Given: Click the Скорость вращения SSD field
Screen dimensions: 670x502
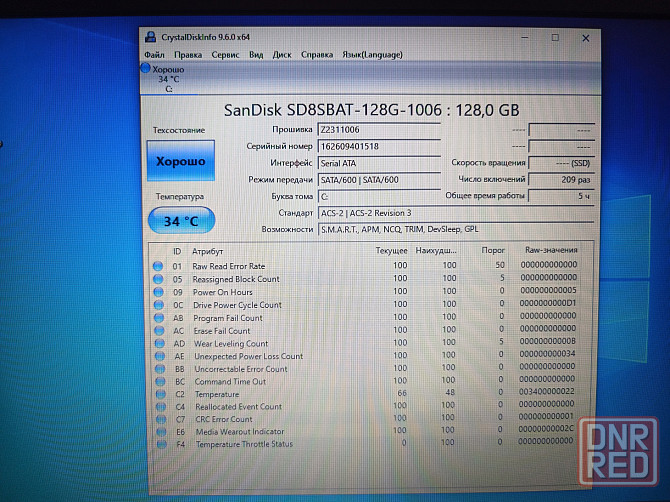Looking at the screenshot, I should tap(561, 163).
